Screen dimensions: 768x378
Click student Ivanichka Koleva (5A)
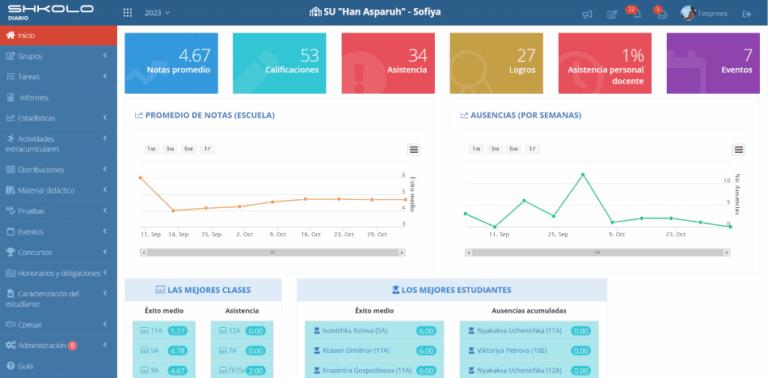375,331
